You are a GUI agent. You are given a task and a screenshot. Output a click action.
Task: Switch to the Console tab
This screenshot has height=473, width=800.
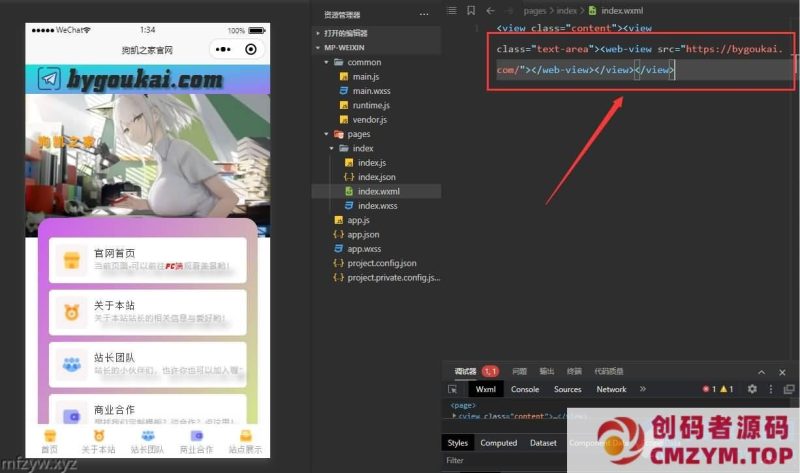pyautogui.click(x=525, y=389)
